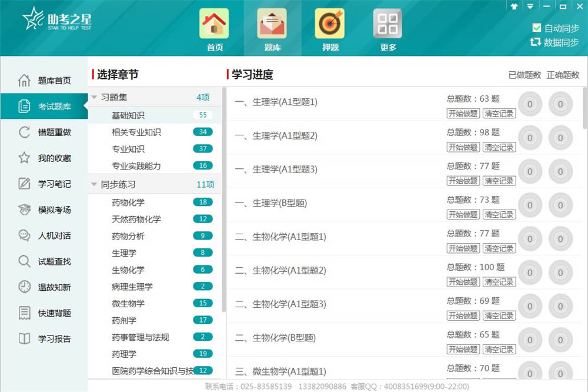Click the chapter list vertical scrollbar
Image resolution: width=588 pixels, height=392 pixels.
pyautogui.click(x=223, y=200)
